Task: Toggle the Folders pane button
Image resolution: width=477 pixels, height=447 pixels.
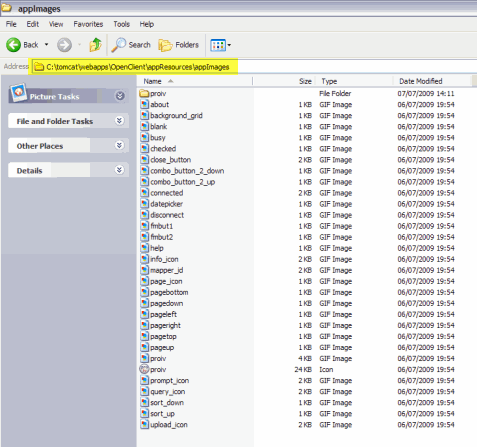Action: (178, 45)
